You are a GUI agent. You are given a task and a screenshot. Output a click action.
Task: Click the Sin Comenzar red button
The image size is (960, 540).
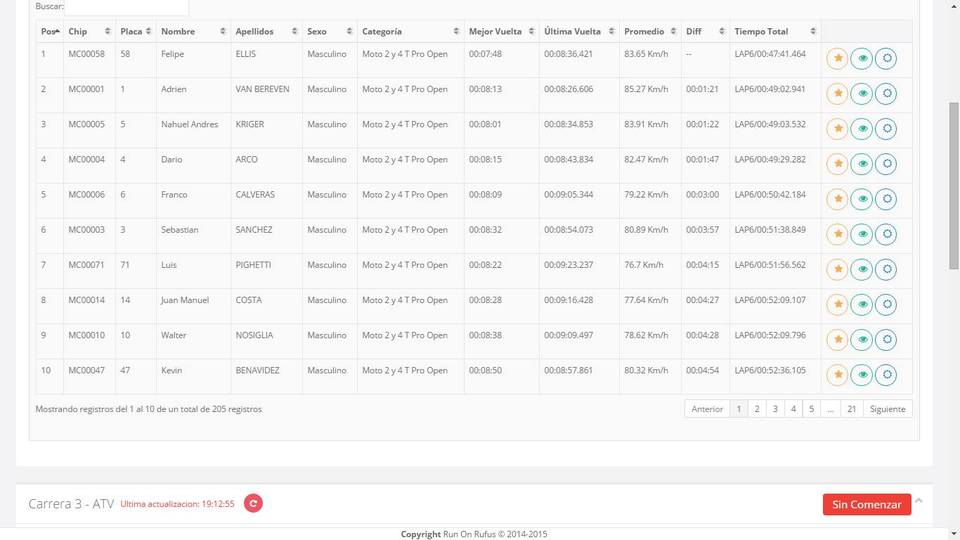(x=867, y=504)
